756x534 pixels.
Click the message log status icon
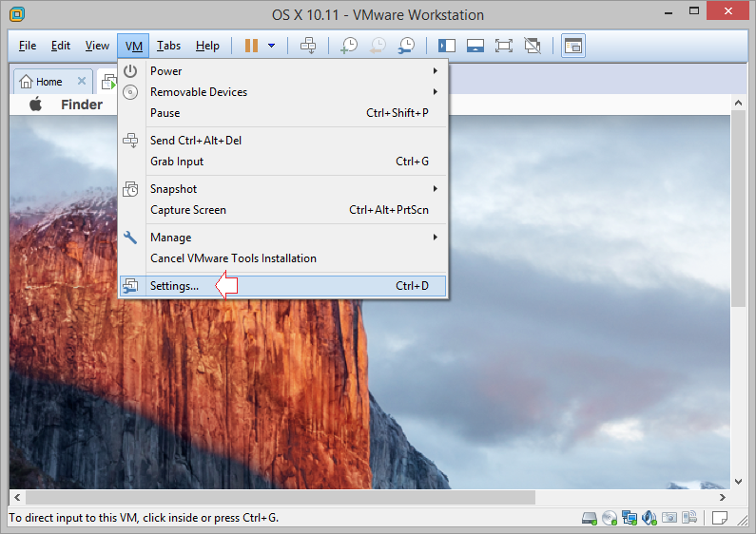point(719,518)
